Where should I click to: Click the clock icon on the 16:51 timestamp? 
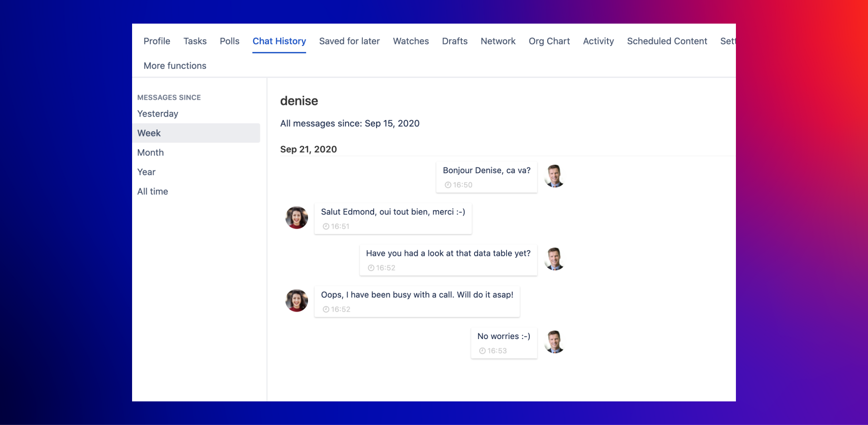pos(326,226)
